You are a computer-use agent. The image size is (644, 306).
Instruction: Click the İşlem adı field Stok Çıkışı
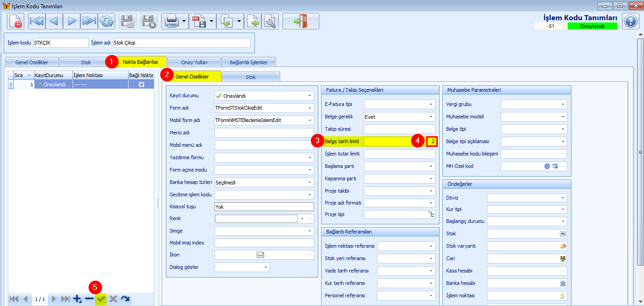pyautogui.click(x=182, y=43)
